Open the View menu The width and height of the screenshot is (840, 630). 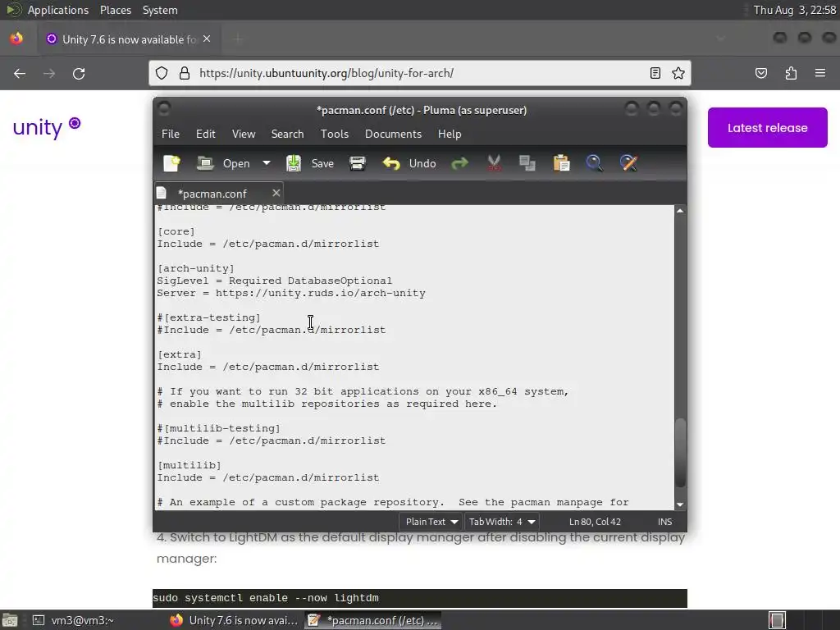point(243,134)
